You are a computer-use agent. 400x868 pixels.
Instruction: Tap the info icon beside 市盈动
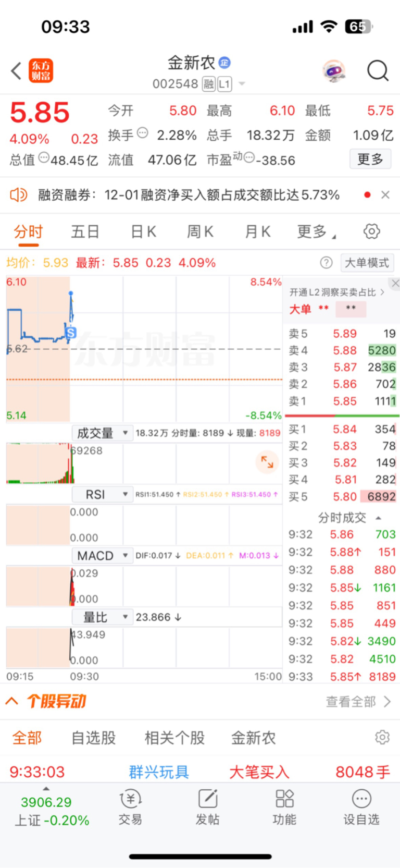(249, 157)
